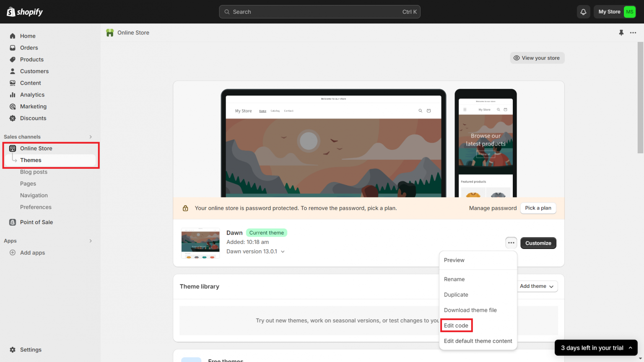Pin the Online Store page
Image resolution: width=644 pixels, height=362 pixels.
(x=621, y=33)
